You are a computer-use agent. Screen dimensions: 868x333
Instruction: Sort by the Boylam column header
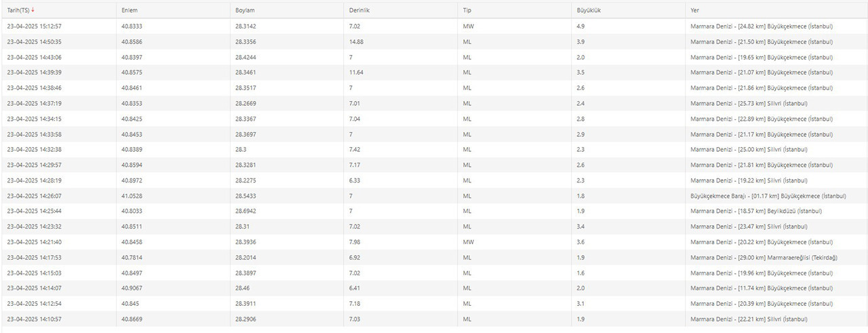(x=245, y=11)
